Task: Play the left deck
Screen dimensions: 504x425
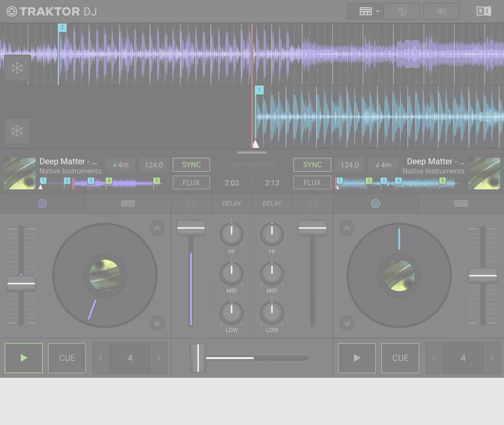Action: point(24,358)
